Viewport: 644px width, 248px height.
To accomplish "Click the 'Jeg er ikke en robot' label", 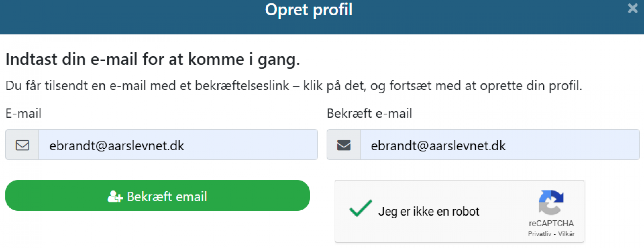I will 429,211.
